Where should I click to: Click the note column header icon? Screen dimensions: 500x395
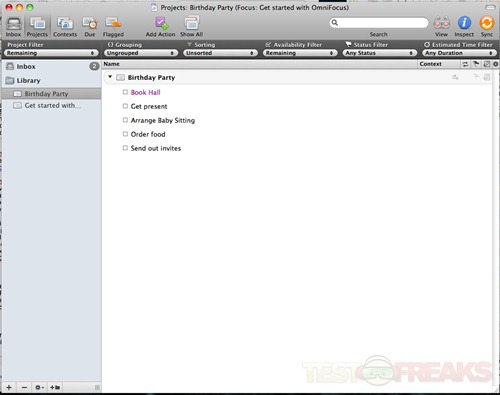(x=487, y=64)
